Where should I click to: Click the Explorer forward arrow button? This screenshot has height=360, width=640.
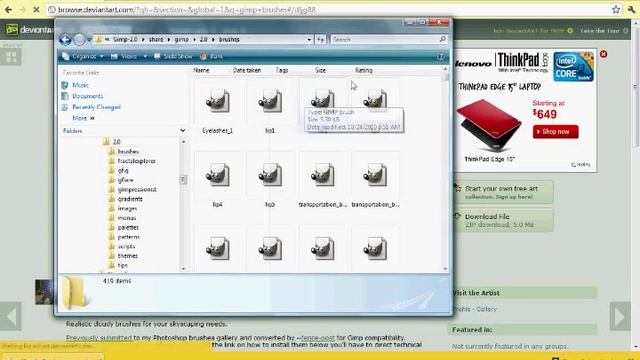pos(80,40)
